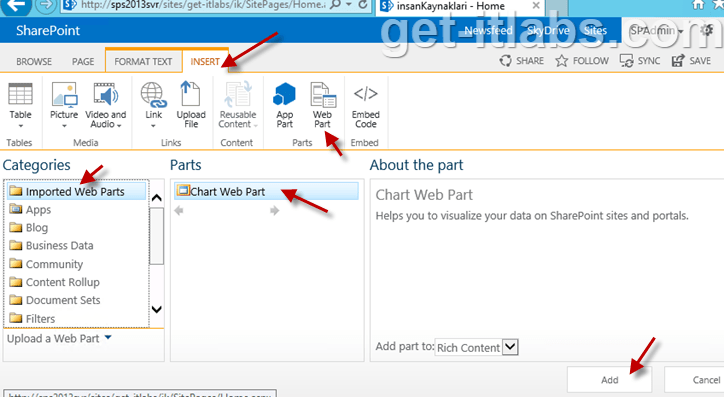
Task: Click the Cancel button
Action: point(694,380)
